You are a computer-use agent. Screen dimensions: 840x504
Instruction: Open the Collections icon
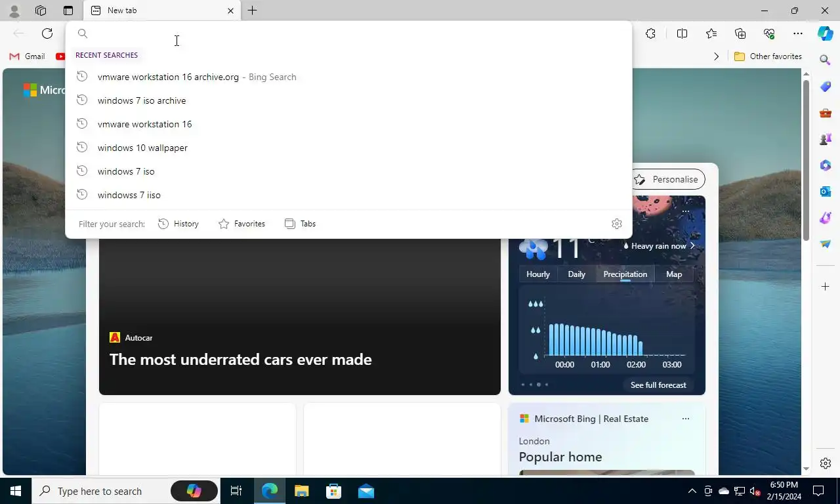coord(740,33)
